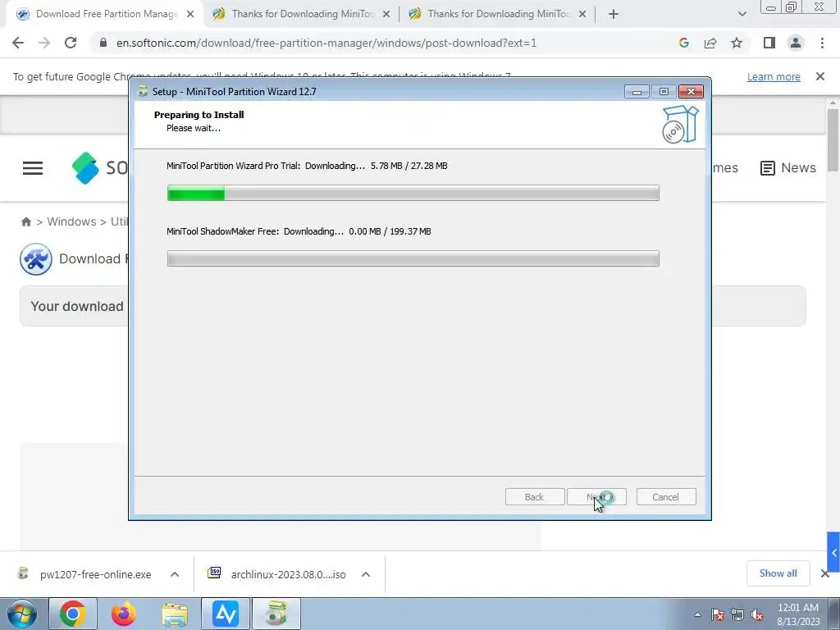Screen dimensions: 840x630
Task: Switch to the third Thanks for Downloading tab
Action: tap(498, 15)
